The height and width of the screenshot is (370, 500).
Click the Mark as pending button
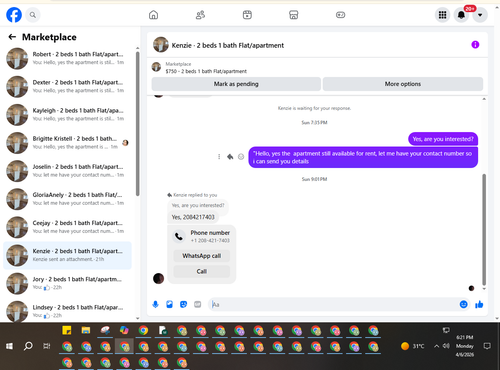click(x=236, y=84)
